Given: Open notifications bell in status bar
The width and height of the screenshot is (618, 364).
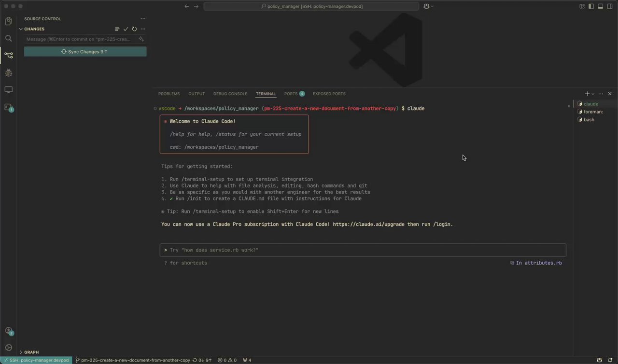Looking at the screenshot, I should point(610,360).
